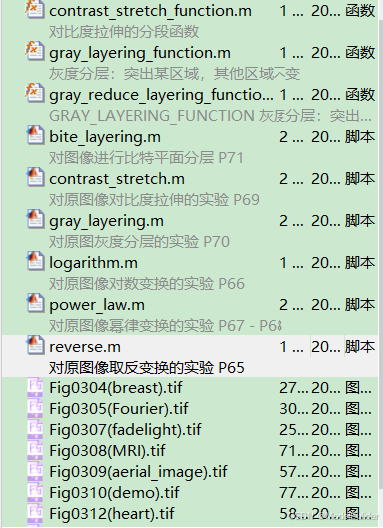Click the logarithm.m script icon

pos(35,261)
